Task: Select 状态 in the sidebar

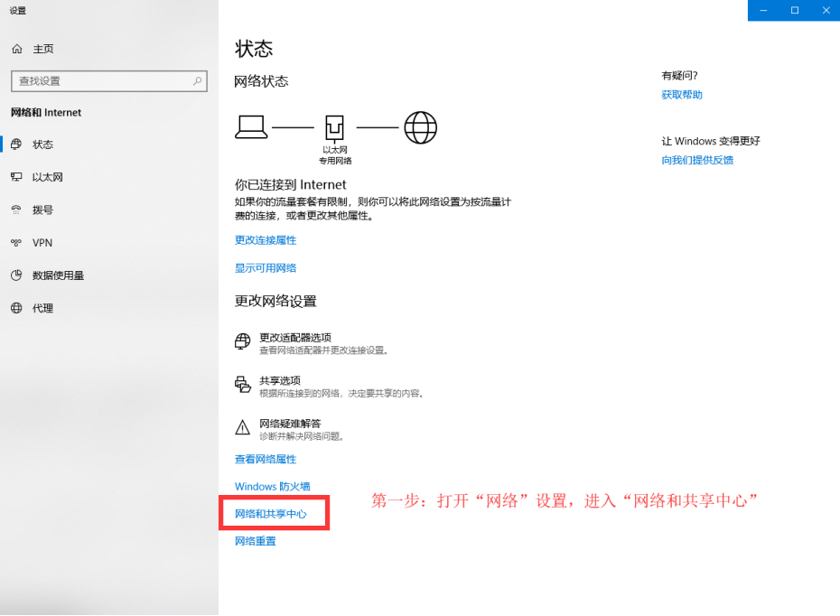Action: pyautogui.click(x=40, y=144)
